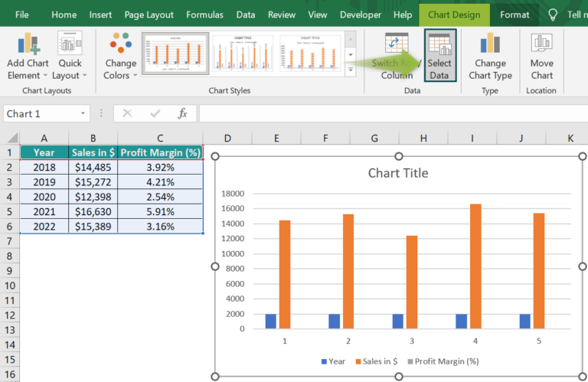The image size is (588, 382).
Task: Open the Chart Design tab
Action: click(x=454, y=15)
